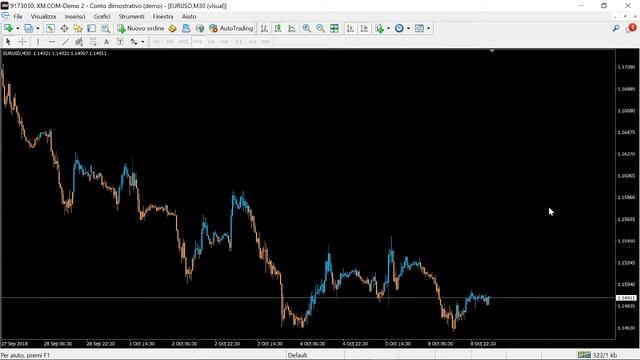Expand the Indicators dropdown arrow
This screenshot has height=360, width=640.
click(x=388, y=28)
